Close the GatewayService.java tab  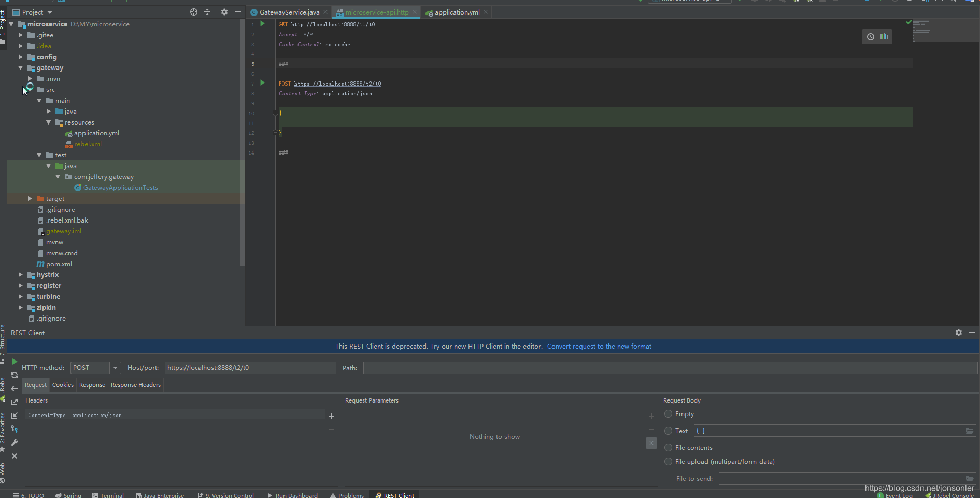(325, 12)
